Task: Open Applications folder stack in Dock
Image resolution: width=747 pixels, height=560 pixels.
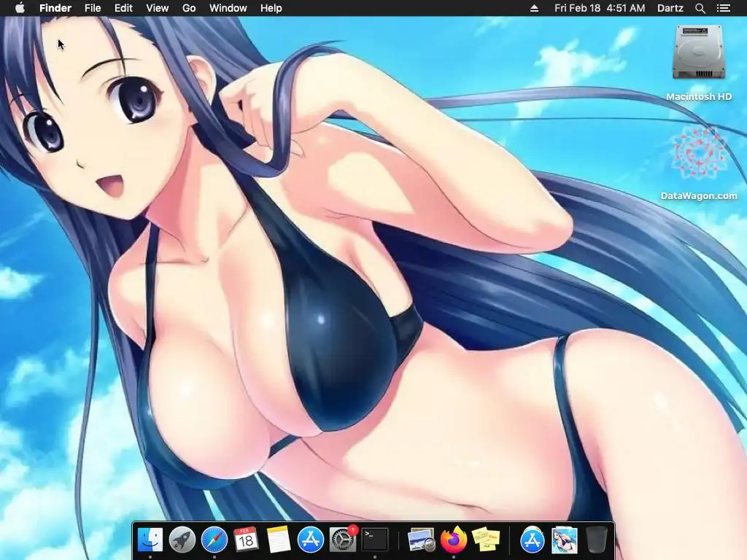Action: 532,540
